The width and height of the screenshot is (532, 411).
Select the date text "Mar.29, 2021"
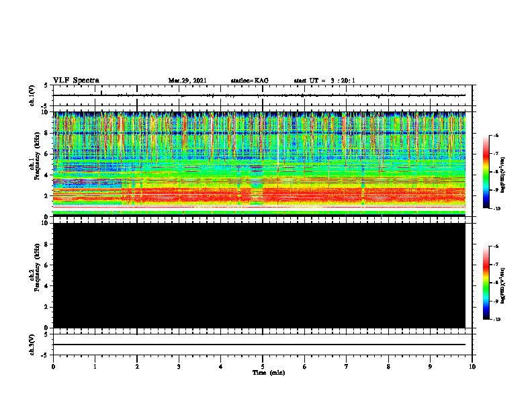click(x=187, y=81)
